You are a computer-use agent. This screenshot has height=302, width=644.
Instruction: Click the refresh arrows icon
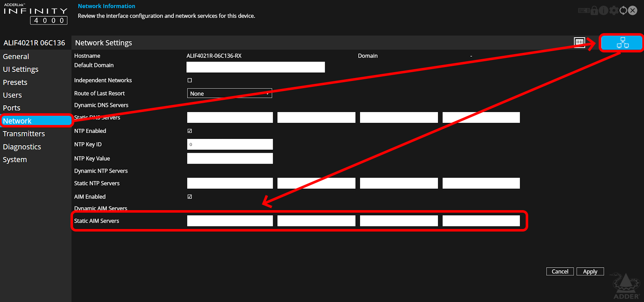click(623, 10)
